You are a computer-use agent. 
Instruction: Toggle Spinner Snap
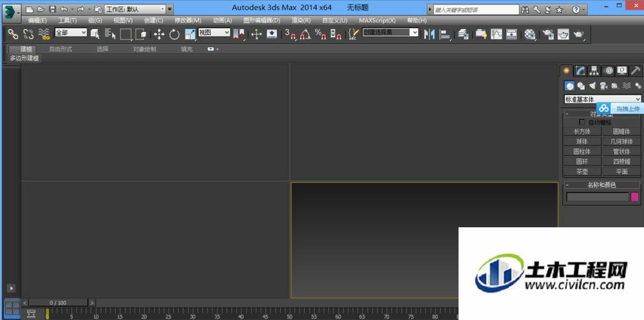[336, 35]
